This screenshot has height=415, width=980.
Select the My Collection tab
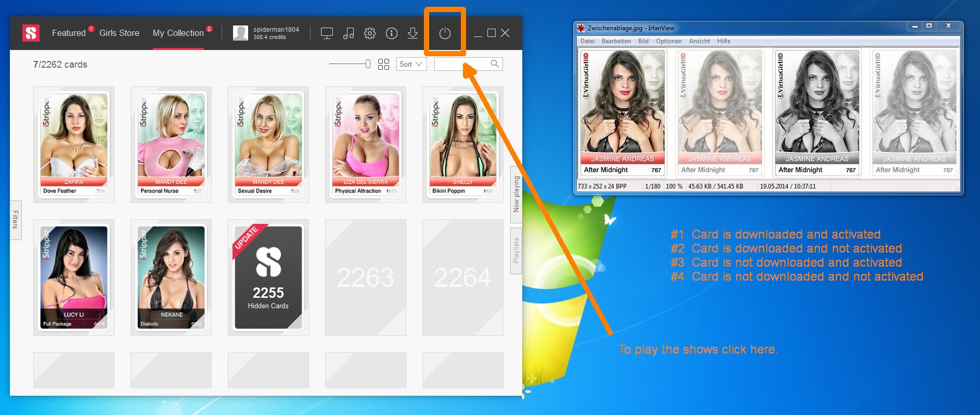(178, 33)
